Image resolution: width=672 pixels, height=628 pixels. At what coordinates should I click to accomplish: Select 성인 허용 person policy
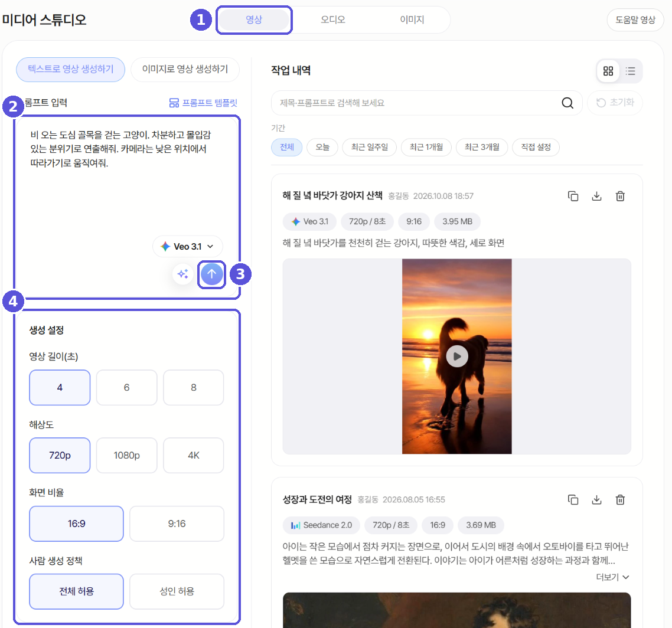(x=177, y=591)
